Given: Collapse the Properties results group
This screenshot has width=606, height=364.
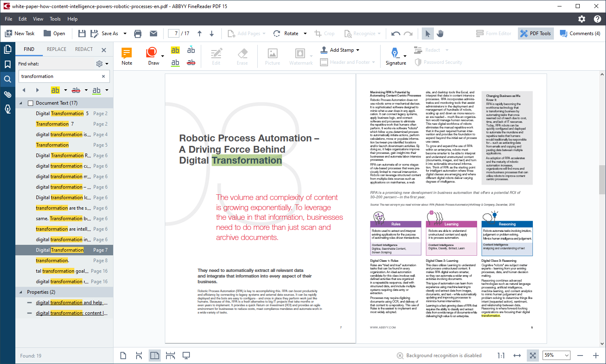Looking at the screenshot, I should pyautogui.click(x=21, y=292).
